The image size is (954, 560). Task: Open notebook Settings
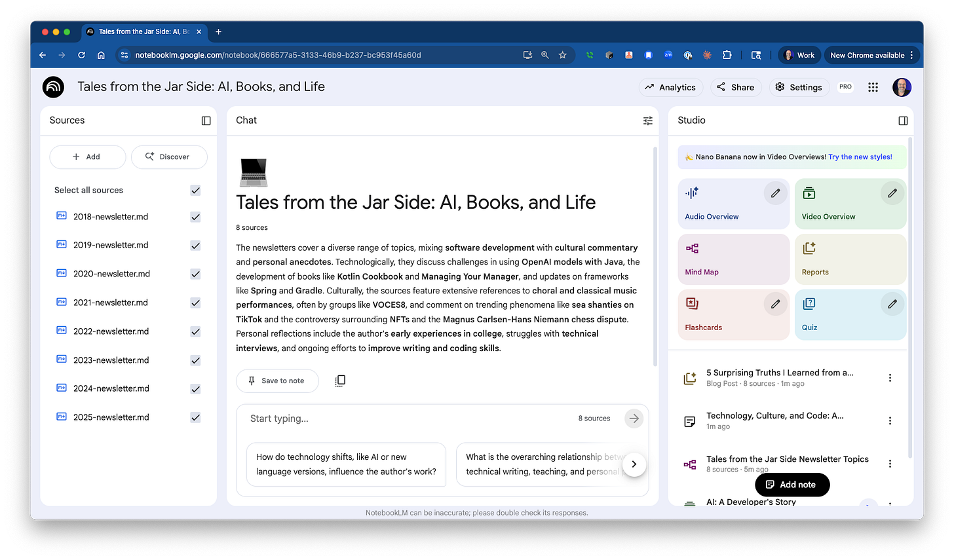click(x=799, y=87)
